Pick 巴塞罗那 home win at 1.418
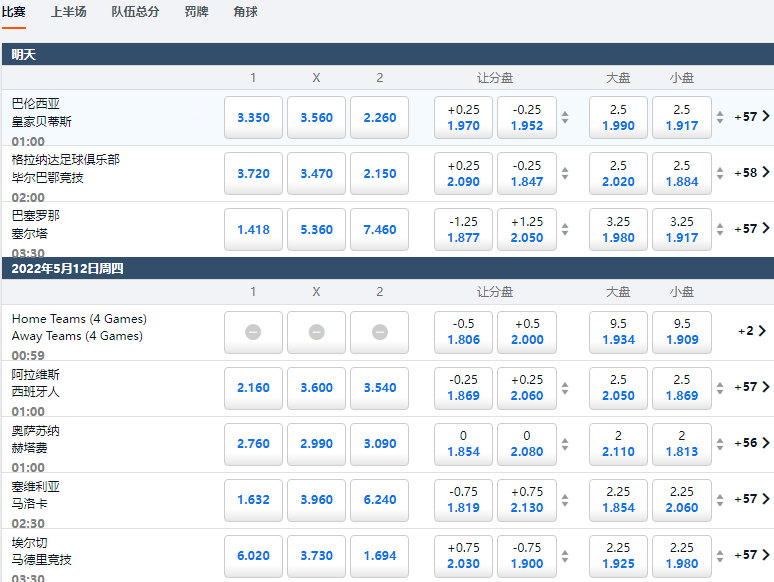The height and width of the screenshot is (582, 774). click(x=253, y=229)
